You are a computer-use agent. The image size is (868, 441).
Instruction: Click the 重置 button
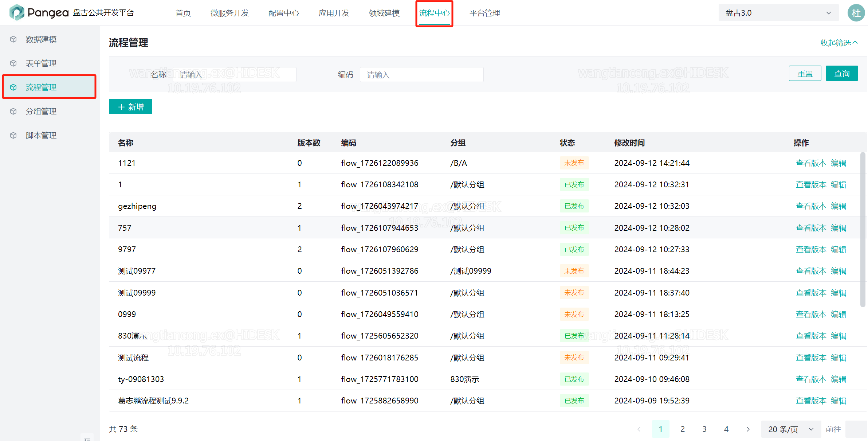coord(805,73)
